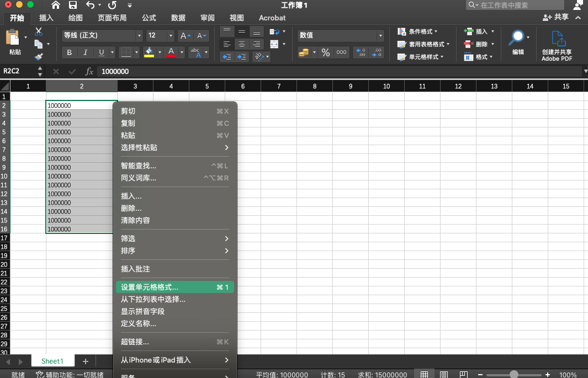
Task: Toggle bold formatting on selected cells
Action: 68,52
